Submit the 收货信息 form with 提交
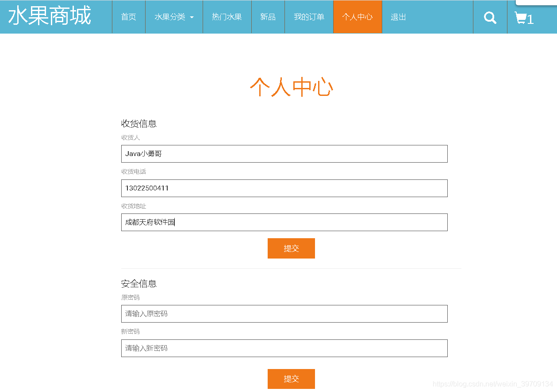The height and width of the screenshot is (392, 557). (x=291, y=248)
